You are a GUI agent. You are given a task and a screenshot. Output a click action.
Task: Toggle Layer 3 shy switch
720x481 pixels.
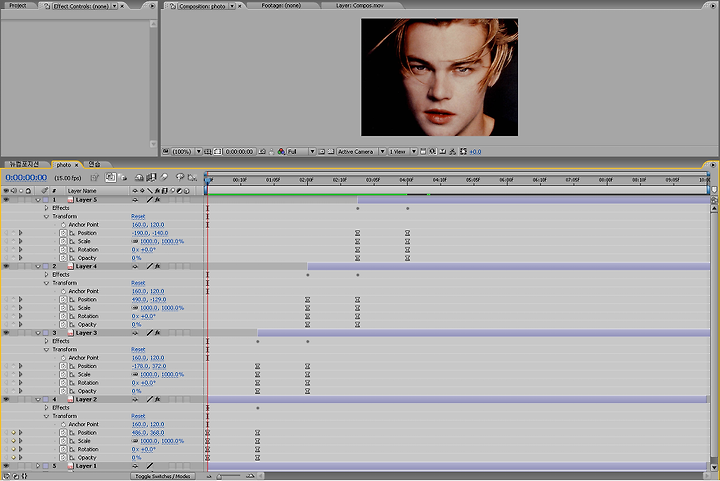point(135,333)
